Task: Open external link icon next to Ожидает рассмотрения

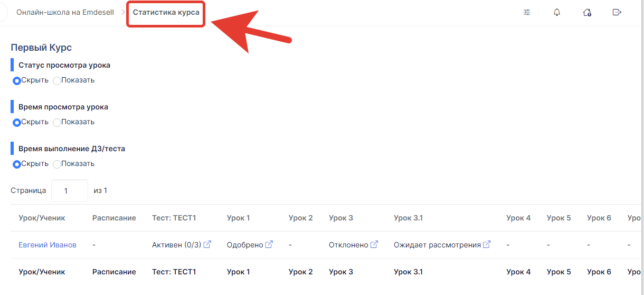Action: [487, 244]
